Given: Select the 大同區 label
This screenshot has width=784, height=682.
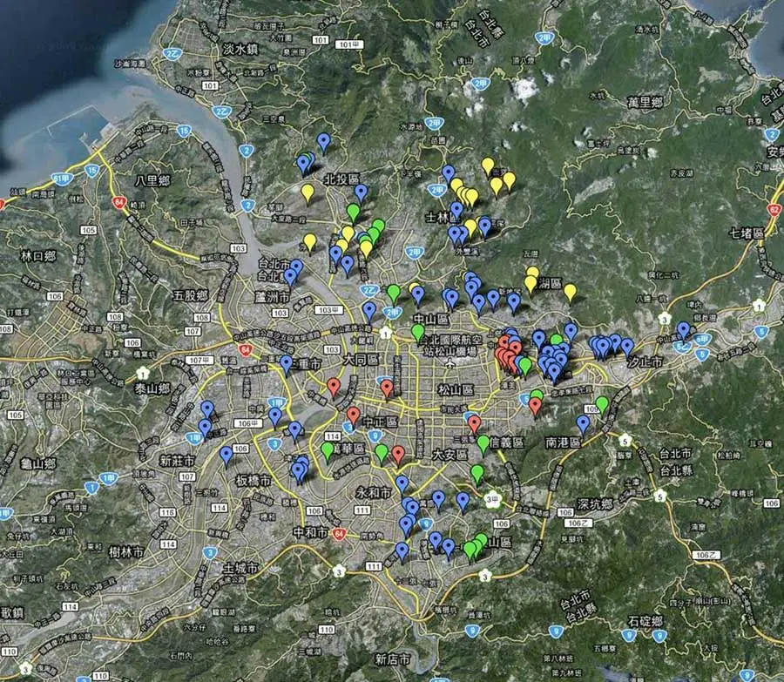Looking at the screenshot, I should [x=362, y=360].
